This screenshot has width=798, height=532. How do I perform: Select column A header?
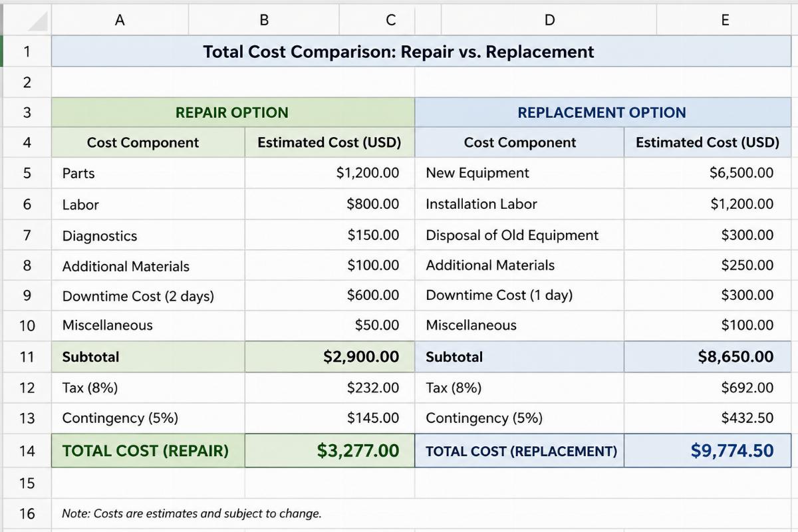click(x=120, y=20)
